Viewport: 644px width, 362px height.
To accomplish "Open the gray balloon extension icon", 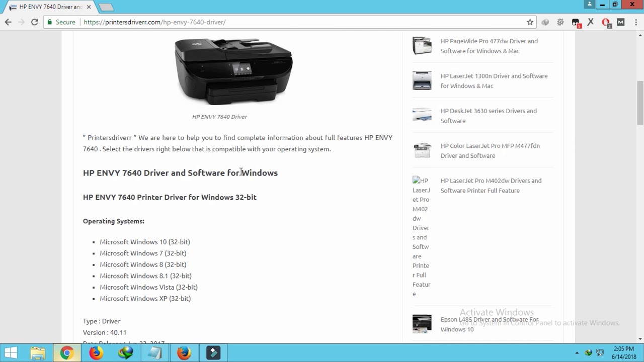I will point(545,22).
